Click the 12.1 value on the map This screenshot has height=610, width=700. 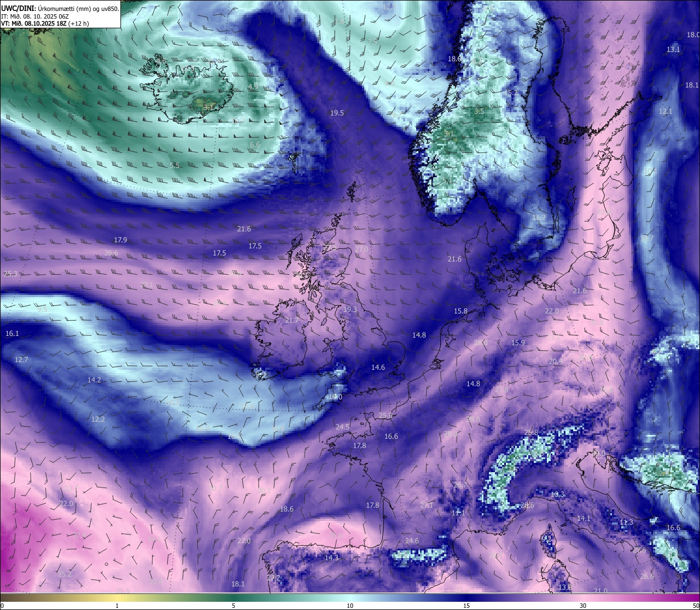coord(666,112)
